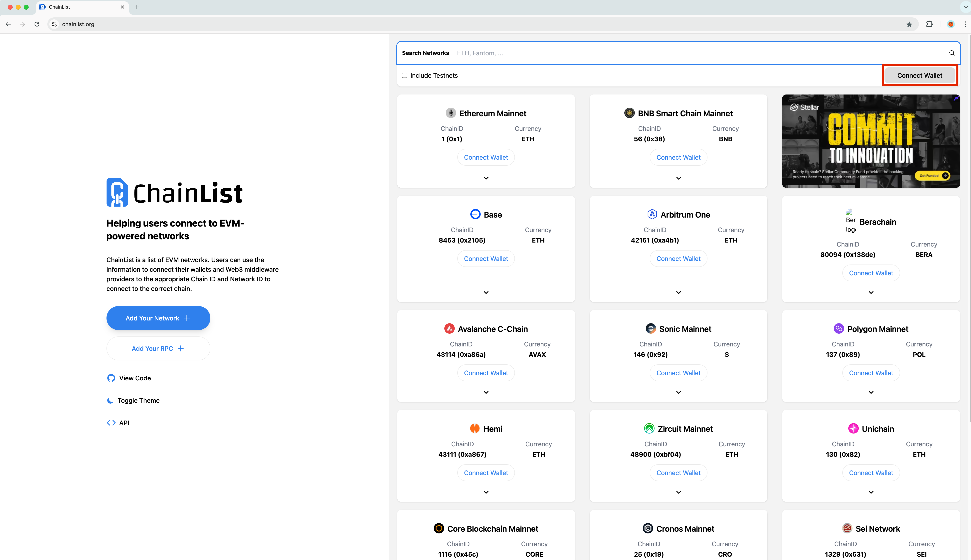Focus the Search Networks input field

point(678,53)
